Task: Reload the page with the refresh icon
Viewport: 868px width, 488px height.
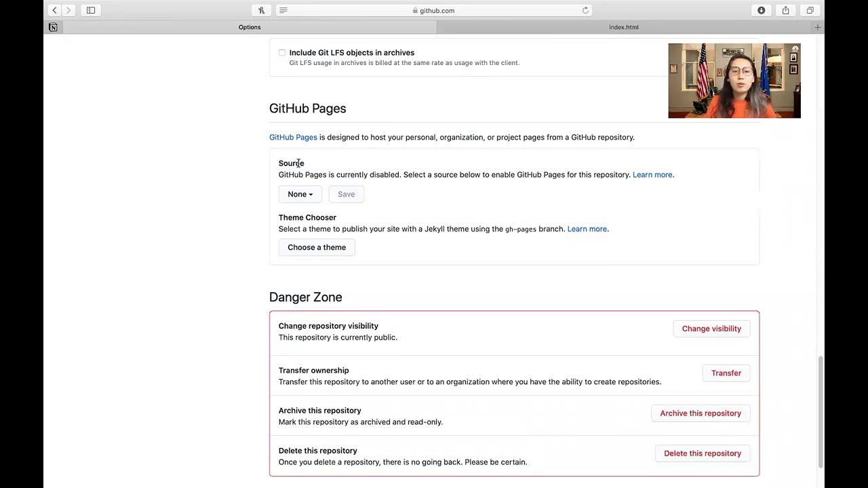Action: [x=585, y=10]
